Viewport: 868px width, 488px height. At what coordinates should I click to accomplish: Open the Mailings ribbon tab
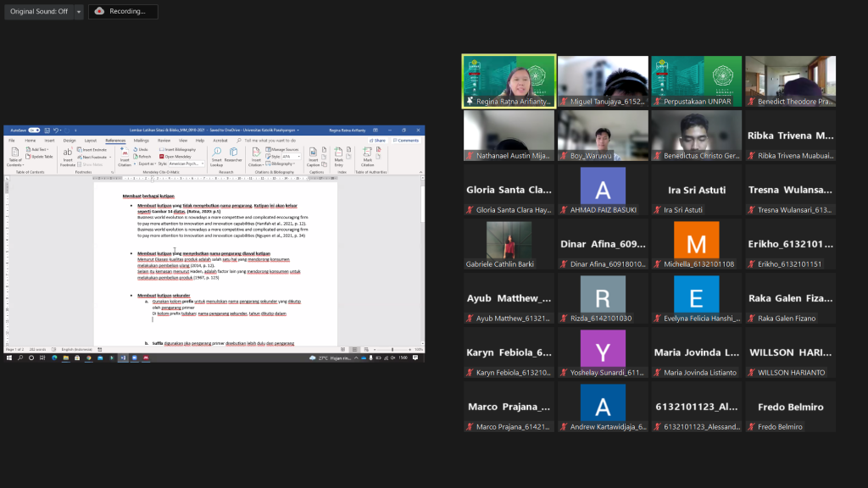141,140
